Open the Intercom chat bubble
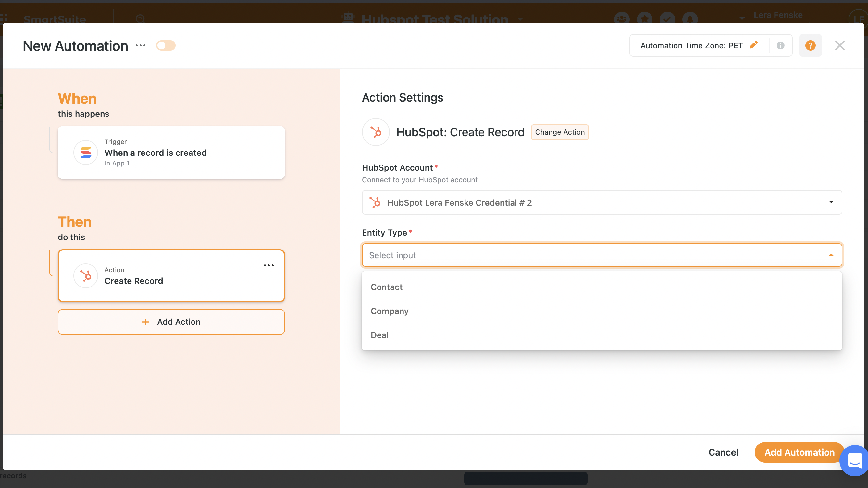This screenshot has height=488, width=868. [853, 461]
